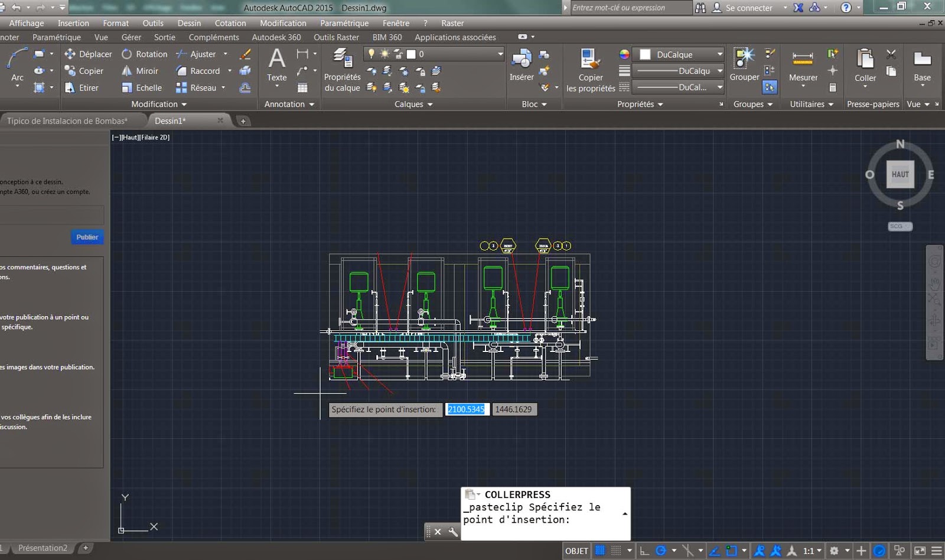
Task: Toggle polar tracking in status bar
Action: [661, 551]
